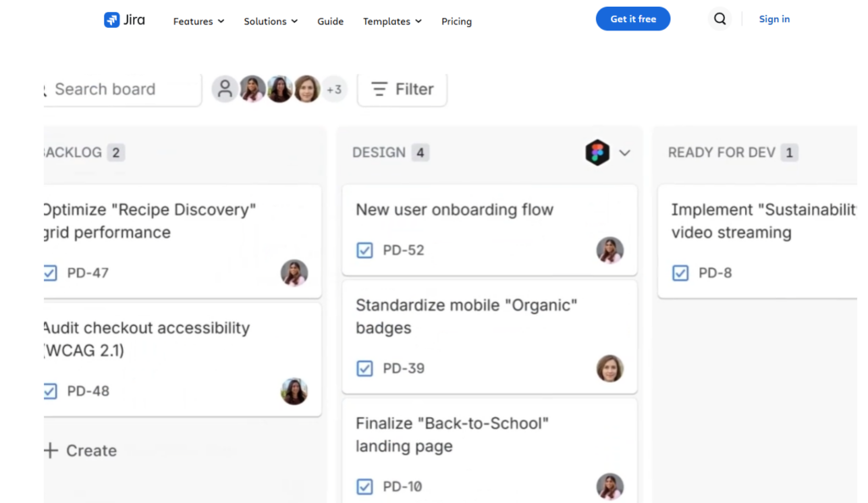Expand the Features menu

pos(198,21)
